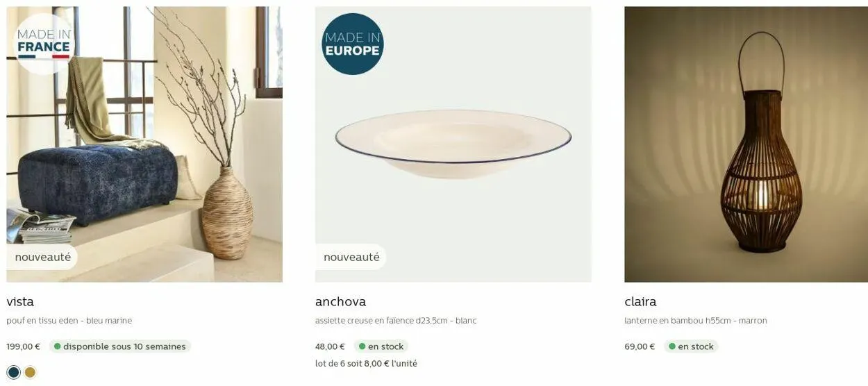The image size is (868, 386).
Task: Click the Made in France badge
Action: coord(44,44)
